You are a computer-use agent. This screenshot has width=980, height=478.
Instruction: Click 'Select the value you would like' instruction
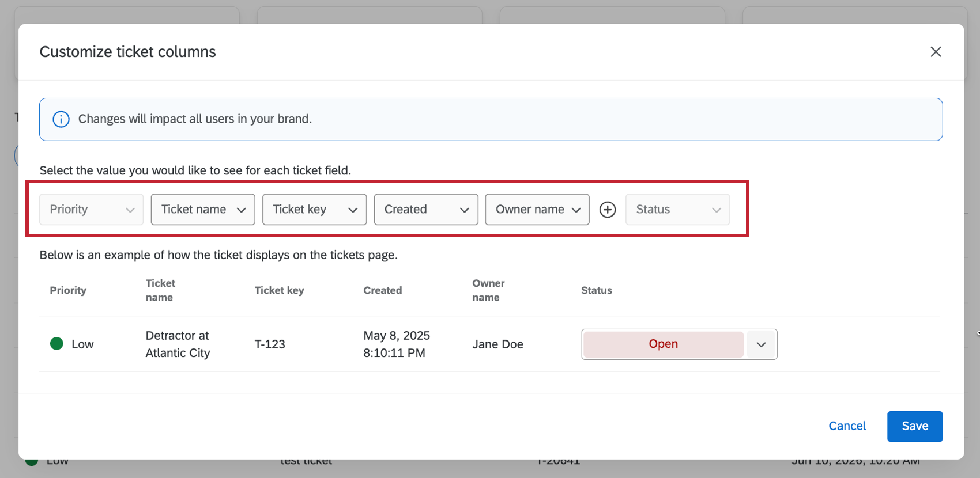(195, 170)
